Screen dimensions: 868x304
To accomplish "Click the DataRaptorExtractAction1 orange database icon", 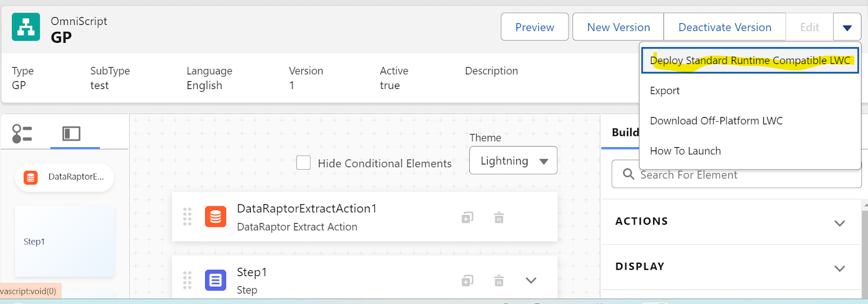I will 215,217.
